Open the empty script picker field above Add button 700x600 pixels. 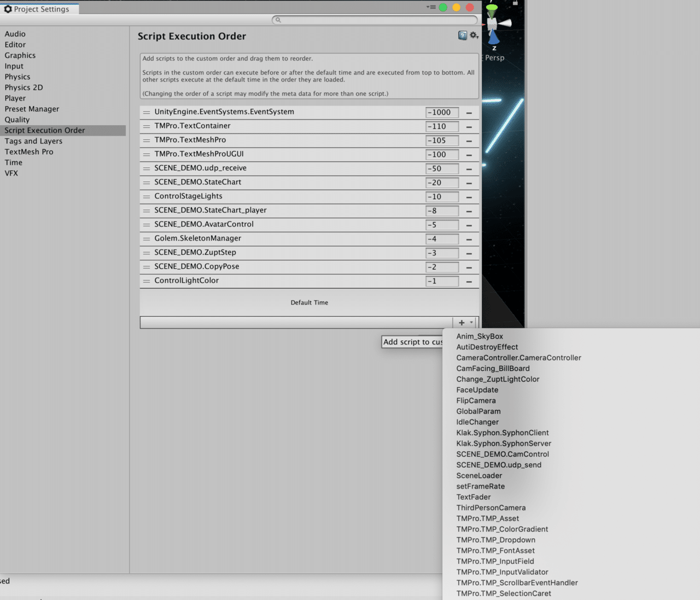point(298,322)
